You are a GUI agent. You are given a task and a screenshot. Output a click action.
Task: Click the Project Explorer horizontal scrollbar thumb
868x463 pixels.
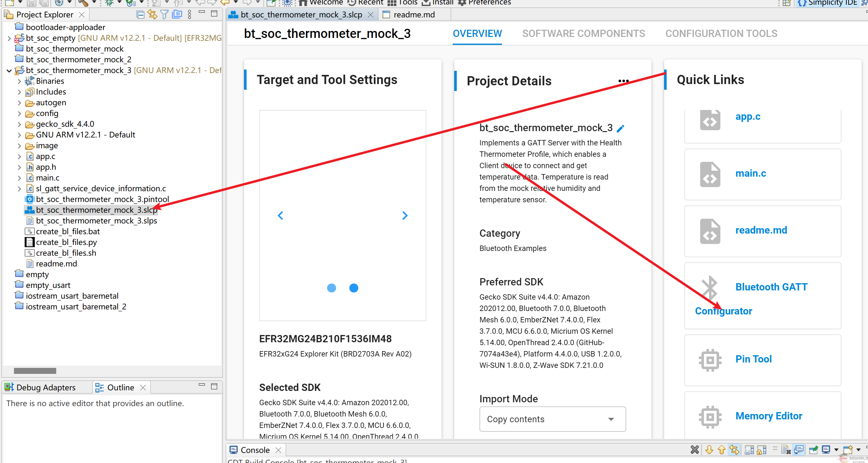tap(35, 371)
